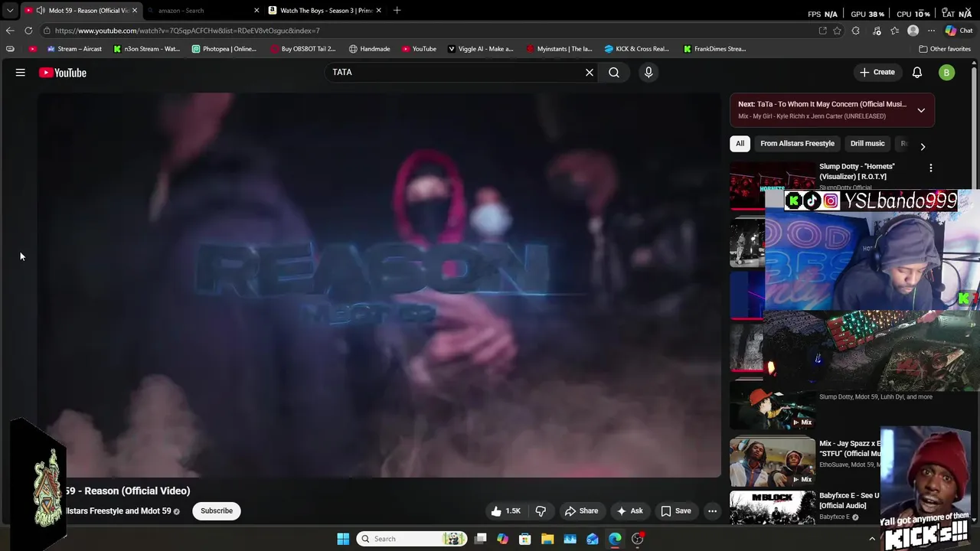Open Stream – Aircast bookmark

74,49
